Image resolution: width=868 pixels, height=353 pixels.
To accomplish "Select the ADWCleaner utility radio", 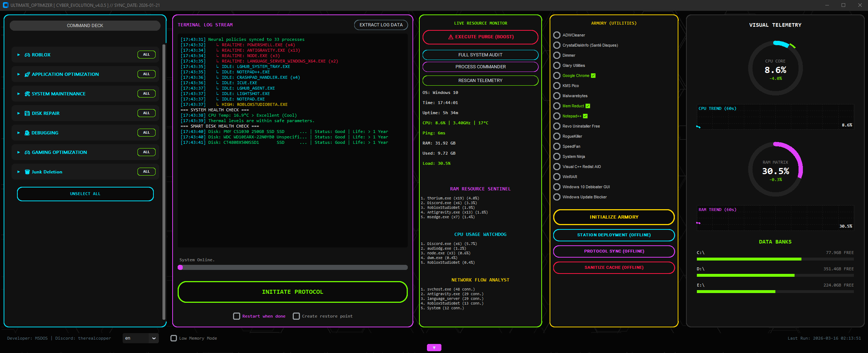I will tap(557, 35).
